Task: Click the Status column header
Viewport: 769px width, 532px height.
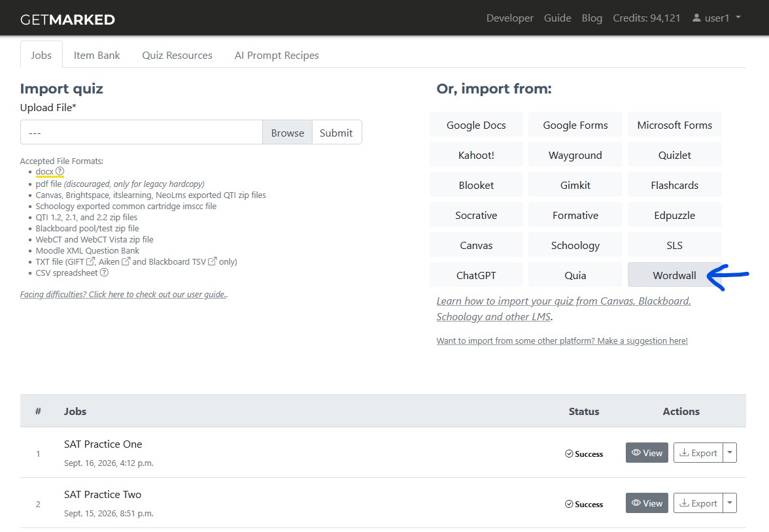Action: pos(583,411)
